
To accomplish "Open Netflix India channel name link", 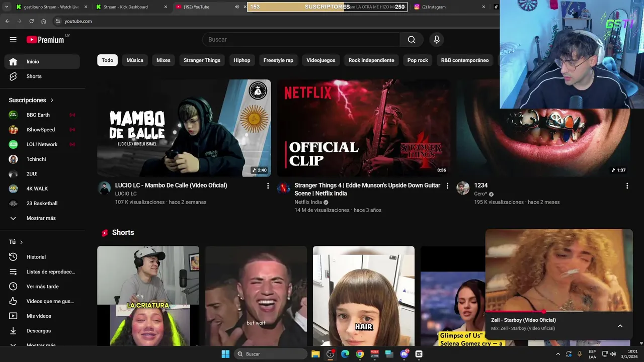I will (308, 202).
